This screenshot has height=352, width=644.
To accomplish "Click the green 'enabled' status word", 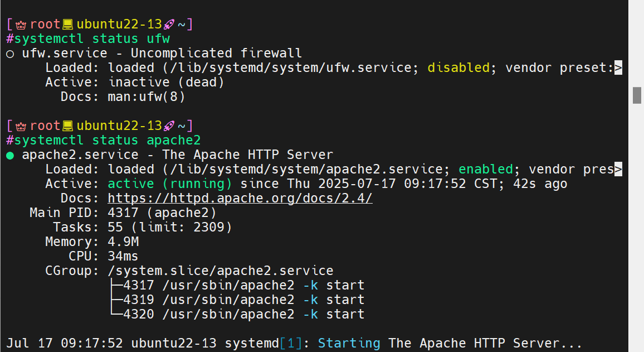I will (486, 169).
